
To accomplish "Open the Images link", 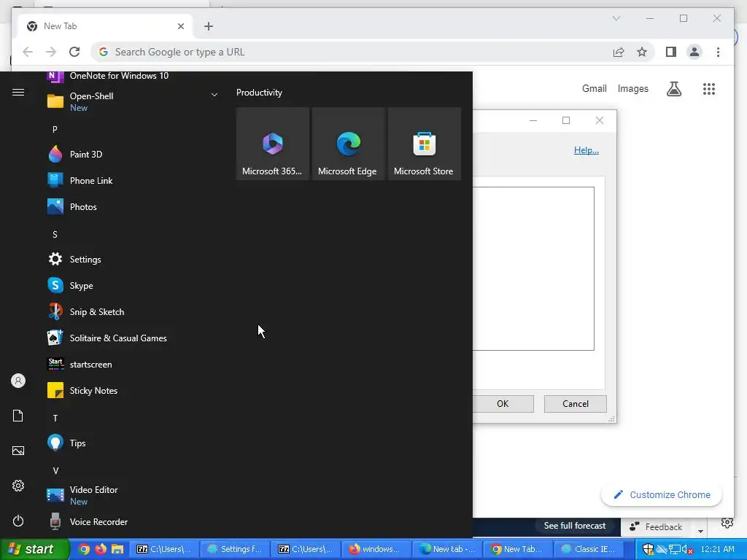I will pyautogui.click(x=632, y=88).
